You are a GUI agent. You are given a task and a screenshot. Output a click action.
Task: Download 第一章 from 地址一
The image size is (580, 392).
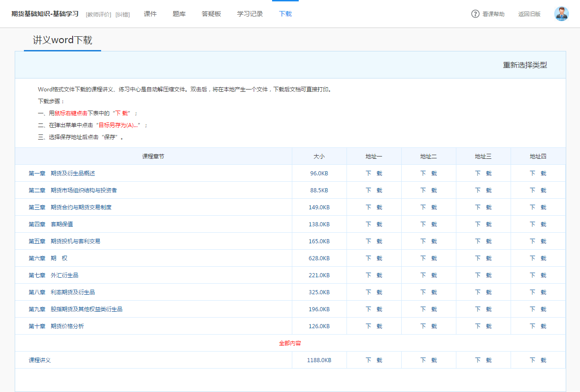pos(374,174)
